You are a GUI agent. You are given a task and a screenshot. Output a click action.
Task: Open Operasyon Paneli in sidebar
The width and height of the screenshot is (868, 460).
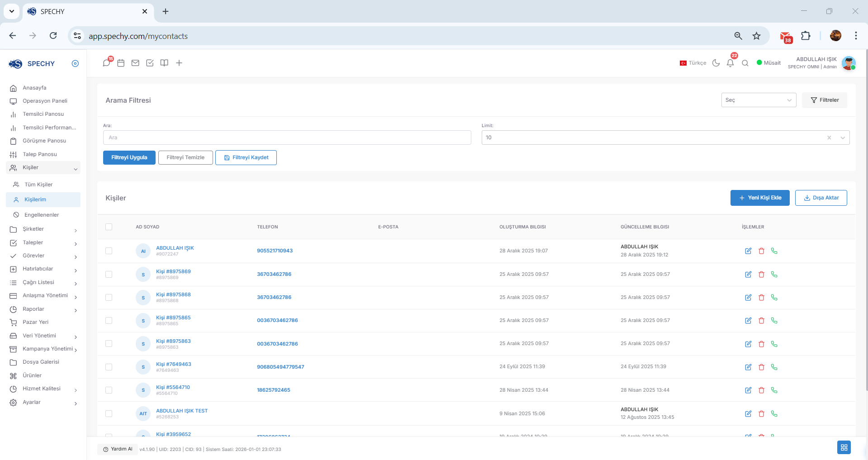(x=45, y=101)
